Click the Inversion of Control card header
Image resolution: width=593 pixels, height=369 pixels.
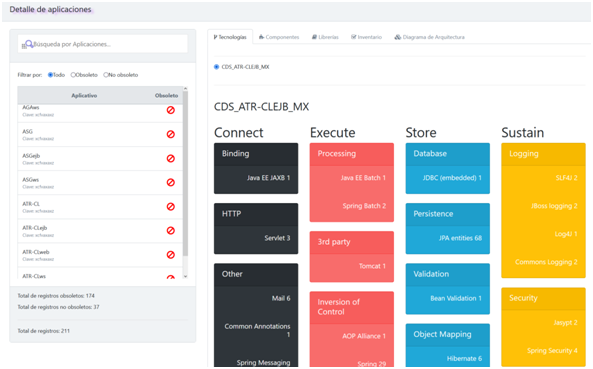click(x=352, y=307)
